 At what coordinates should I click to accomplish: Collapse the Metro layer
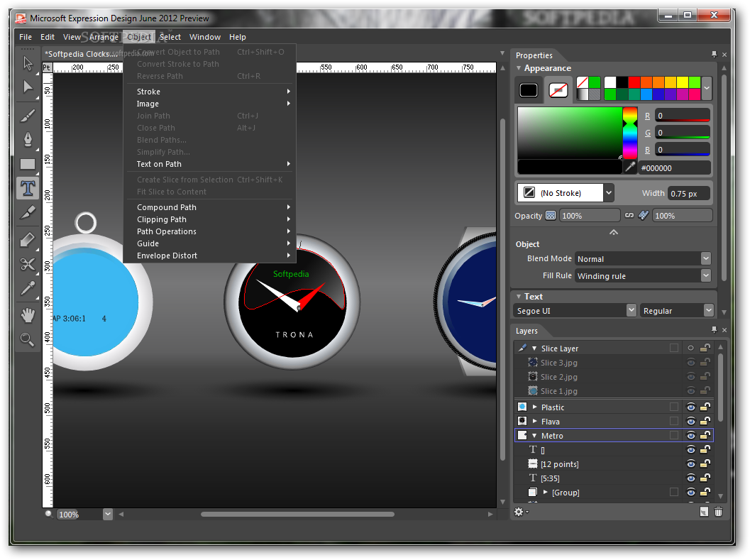coord(535,436)
